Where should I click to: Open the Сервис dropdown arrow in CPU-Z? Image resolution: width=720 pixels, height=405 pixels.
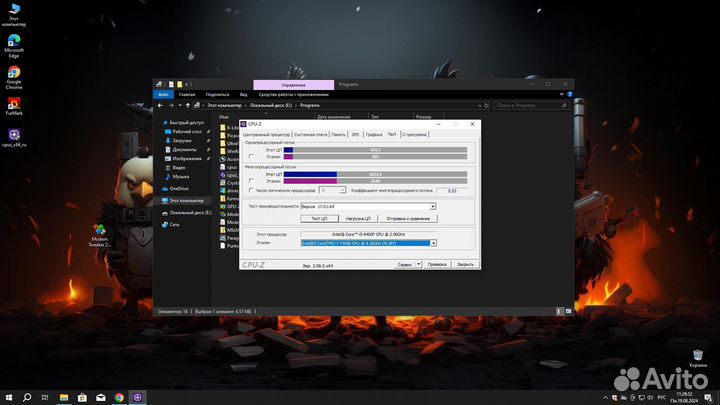pos(418,264)
